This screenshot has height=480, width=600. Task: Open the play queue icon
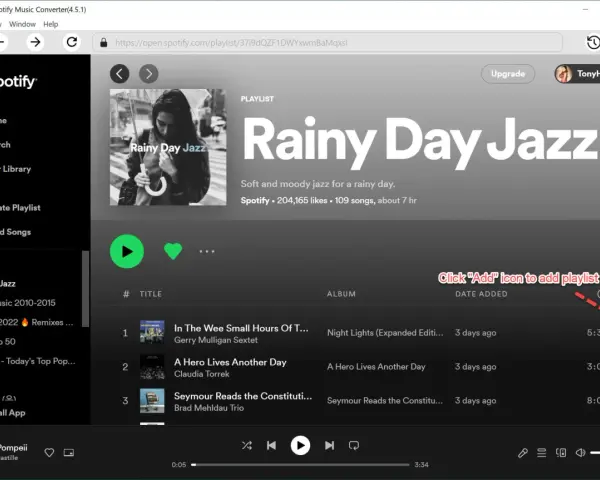coord(541,453)
